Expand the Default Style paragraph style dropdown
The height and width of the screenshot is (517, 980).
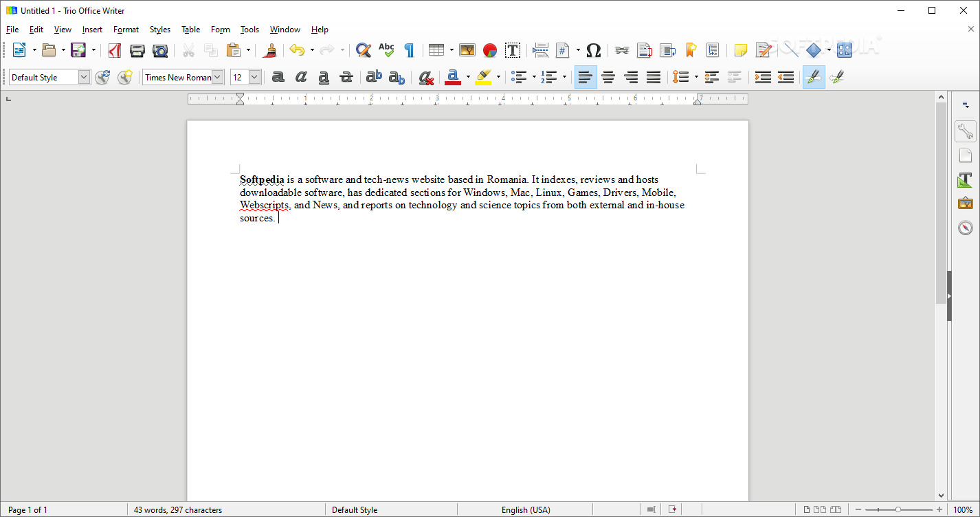(x=84, y=77)
